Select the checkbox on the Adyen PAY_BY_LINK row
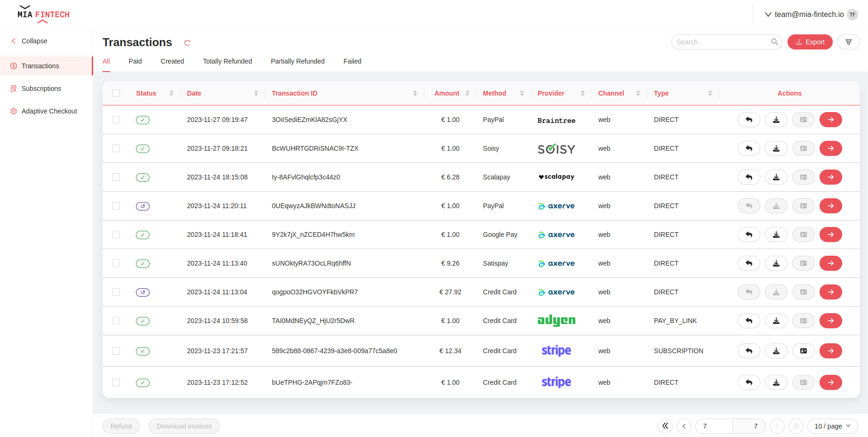 [x=116, y=321]
